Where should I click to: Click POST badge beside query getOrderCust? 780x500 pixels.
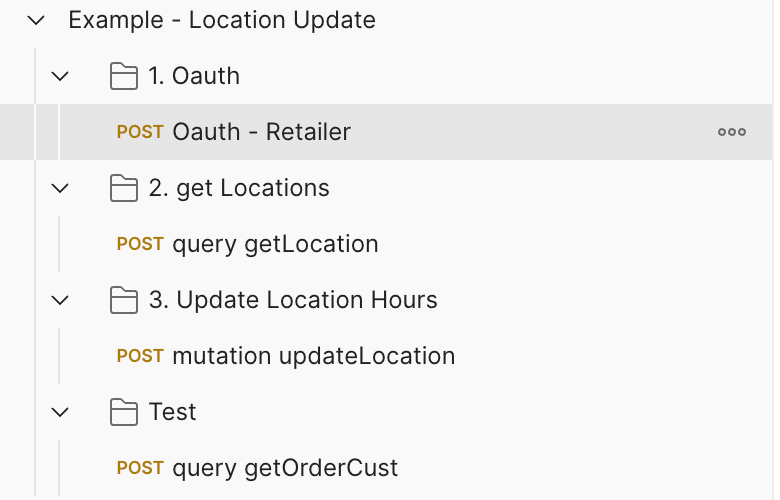point(140,468)
